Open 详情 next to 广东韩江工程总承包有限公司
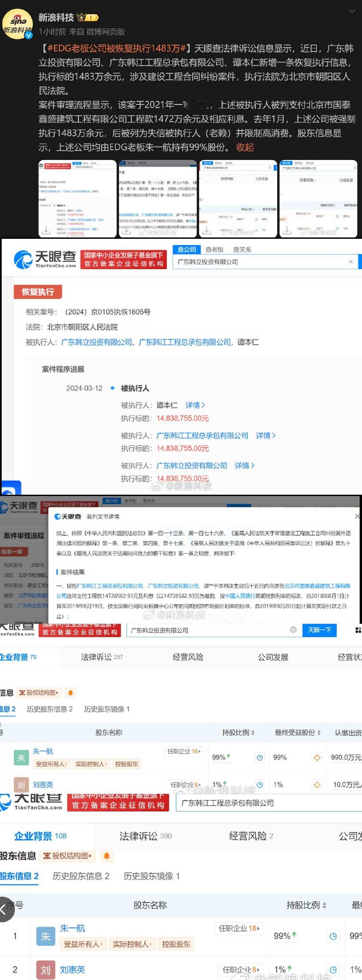This screenshot has height=980, width=362. click(266, 436)
